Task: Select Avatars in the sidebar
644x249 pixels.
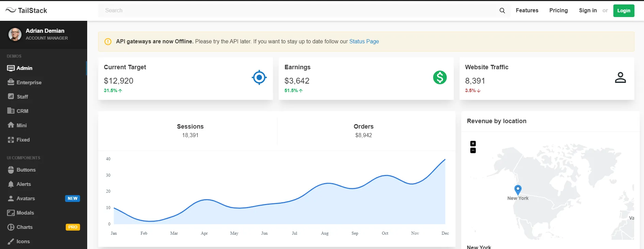Action: pos(26,199)
